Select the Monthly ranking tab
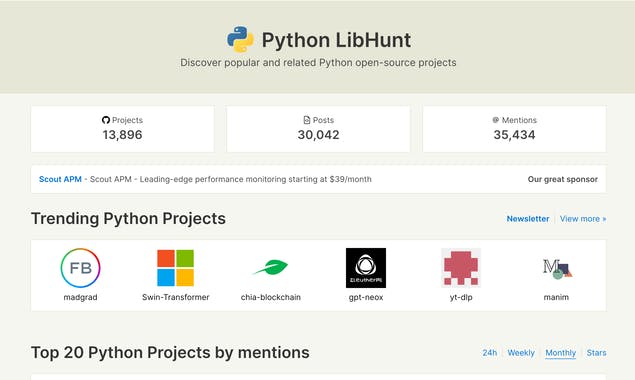The width and height of the screenshot is (635, 380). (x=560, y=353)
